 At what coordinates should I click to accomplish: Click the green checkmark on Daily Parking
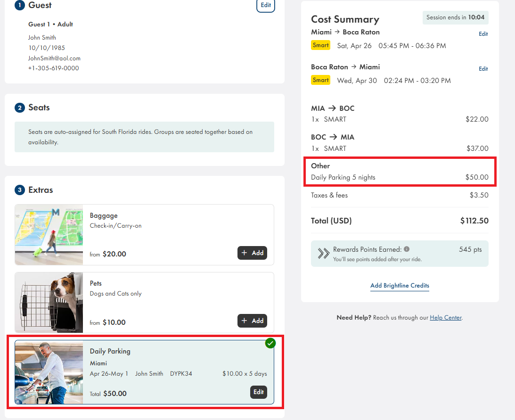click(x=270, y=343)
